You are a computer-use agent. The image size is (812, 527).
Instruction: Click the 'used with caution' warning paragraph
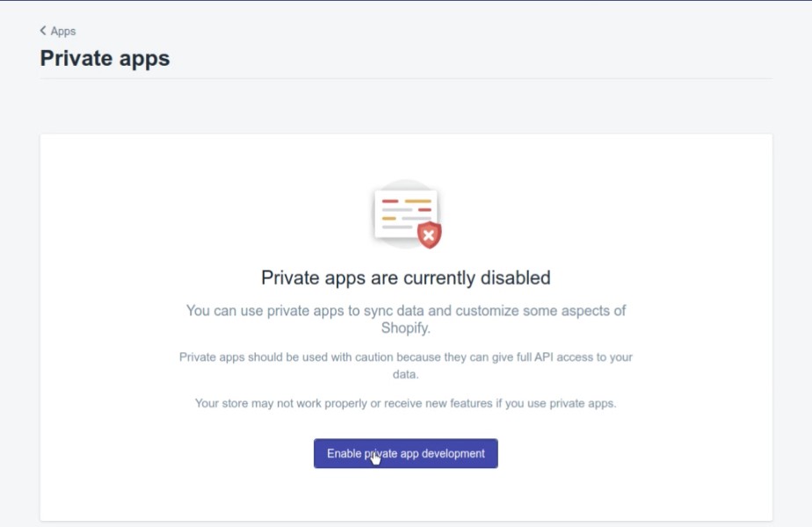tap(405, 365)
